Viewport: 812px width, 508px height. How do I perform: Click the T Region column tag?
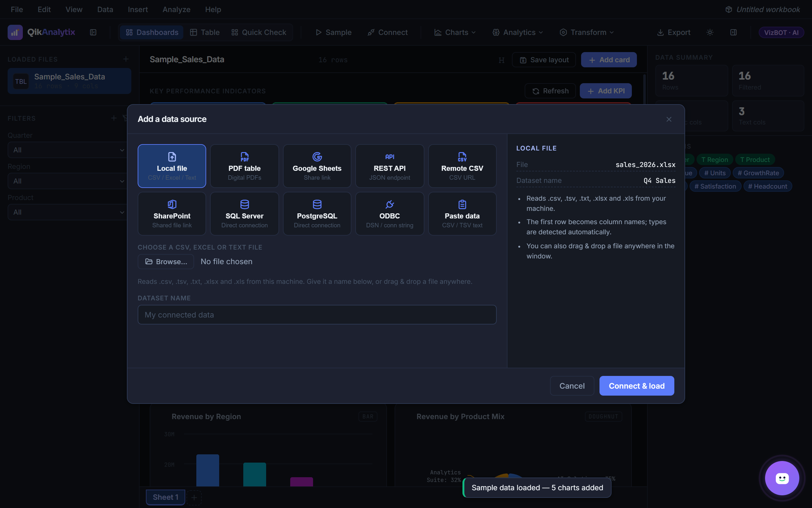715,160
